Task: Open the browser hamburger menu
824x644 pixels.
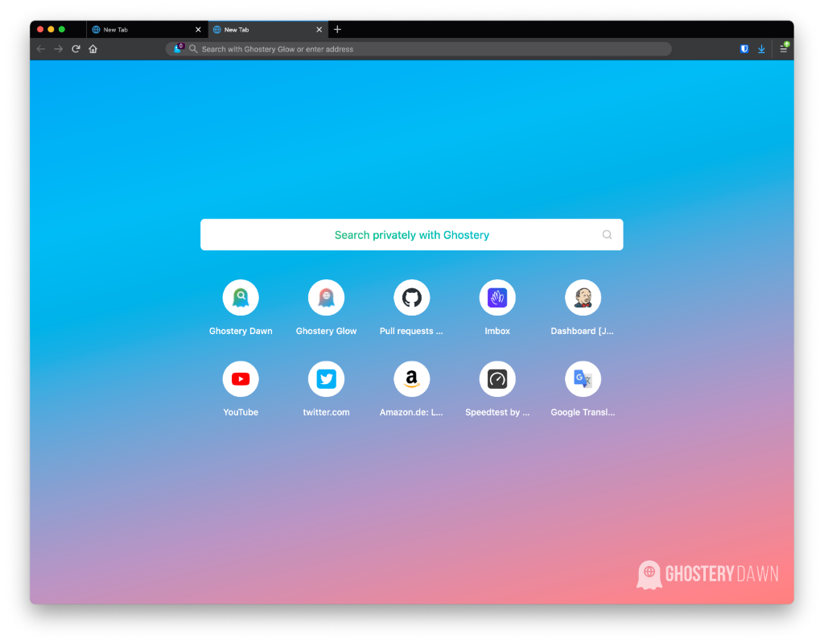Action: (x=784, y=48)
